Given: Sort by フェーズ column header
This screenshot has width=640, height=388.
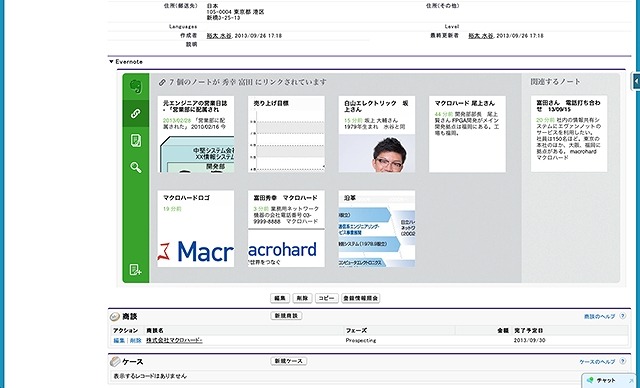Looking at the screenshot, I should tap(356, 330).
